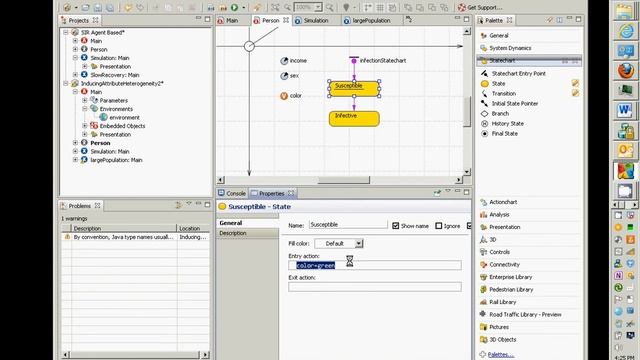Select the environment tree item
The width and height of the screenshot is (640, 360).
[x=120, y=118]
